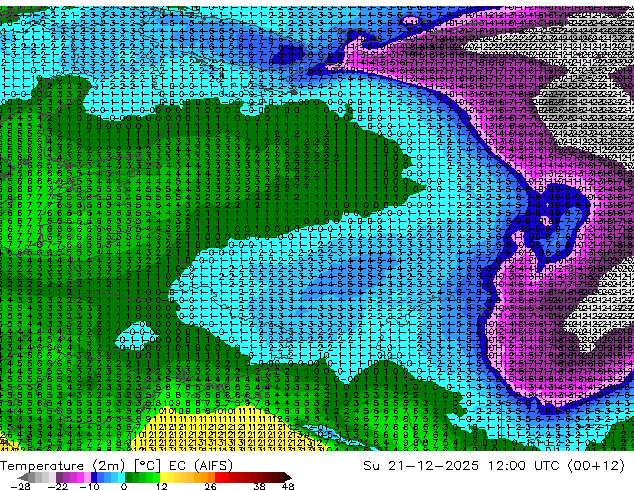Click the "38" legend scale value

click(x=260, y=486)
